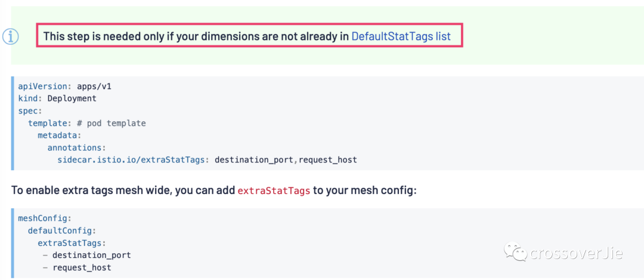Click the meshConfig: key in second code block
Screen dimensions: 644x280
click(45, 218)
